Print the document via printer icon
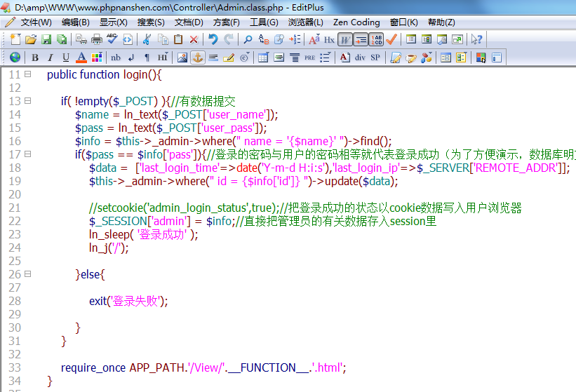 tap(97, 39)
